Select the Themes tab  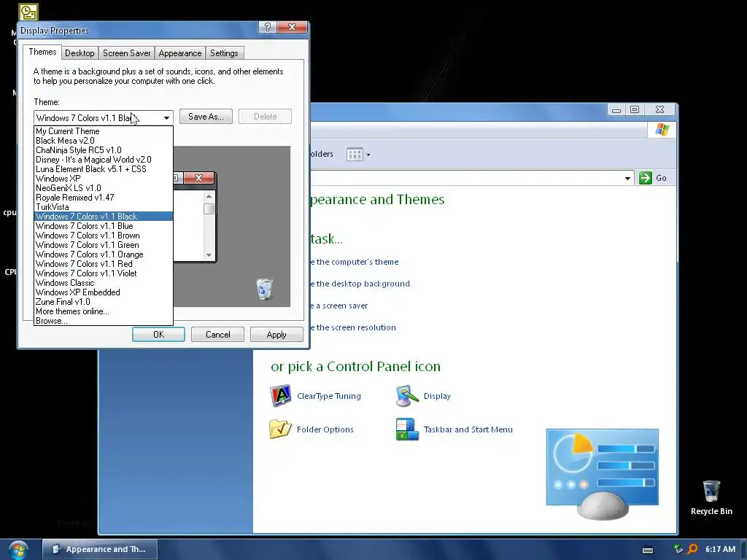coord(42,52)
